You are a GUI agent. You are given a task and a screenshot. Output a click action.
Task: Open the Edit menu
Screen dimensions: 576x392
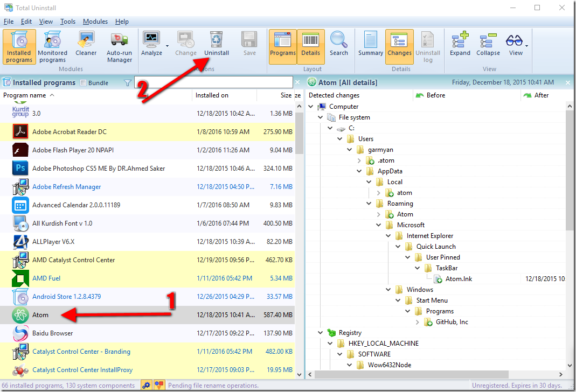point(26,22)
